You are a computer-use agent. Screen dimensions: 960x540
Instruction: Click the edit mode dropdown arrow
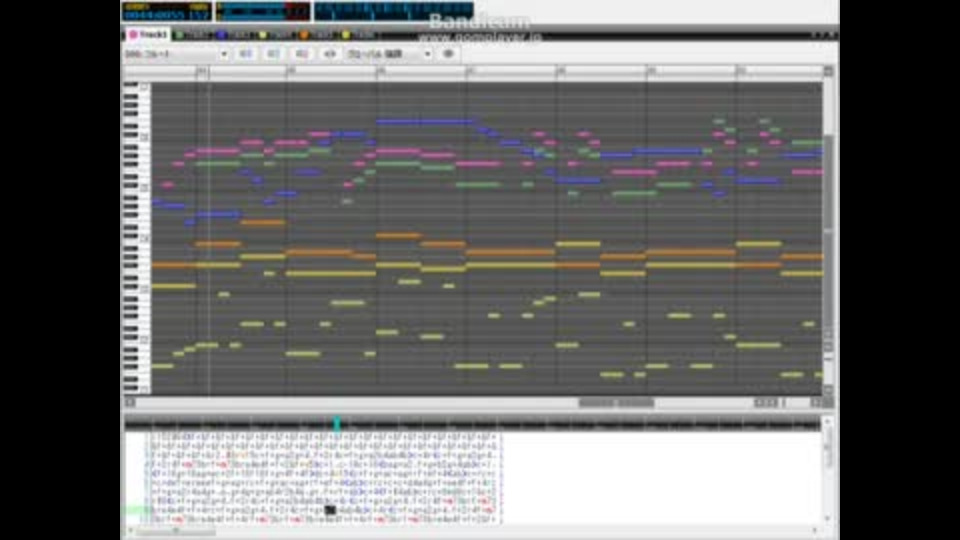[x=427, y=54]
